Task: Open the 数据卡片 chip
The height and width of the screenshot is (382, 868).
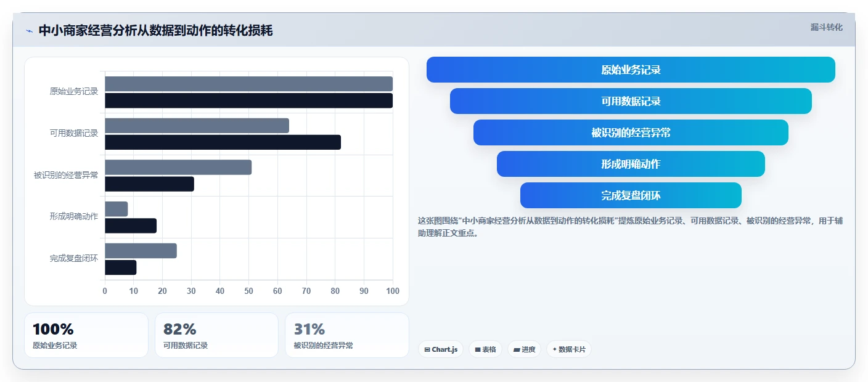Action: tap(568, 349)
